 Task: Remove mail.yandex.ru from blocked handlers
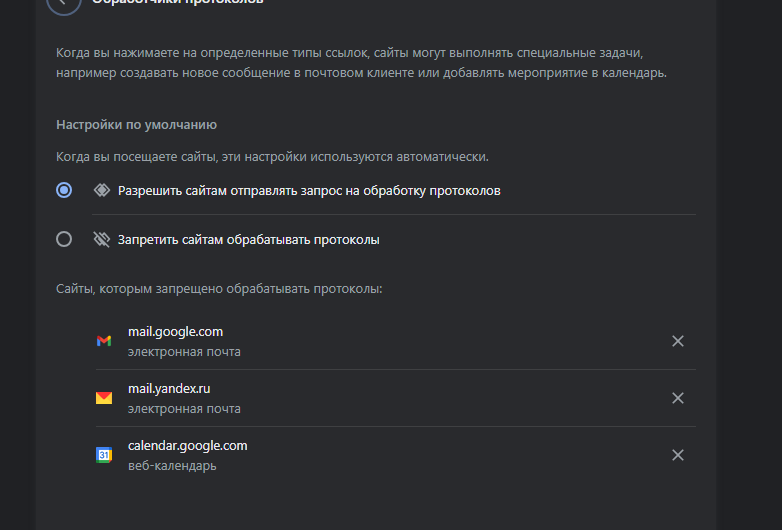coord(678,398)
